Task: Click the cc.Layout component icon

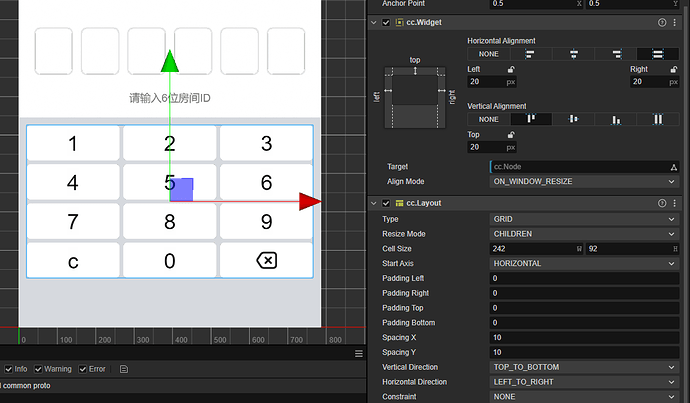Action: [x=400, y=203]
